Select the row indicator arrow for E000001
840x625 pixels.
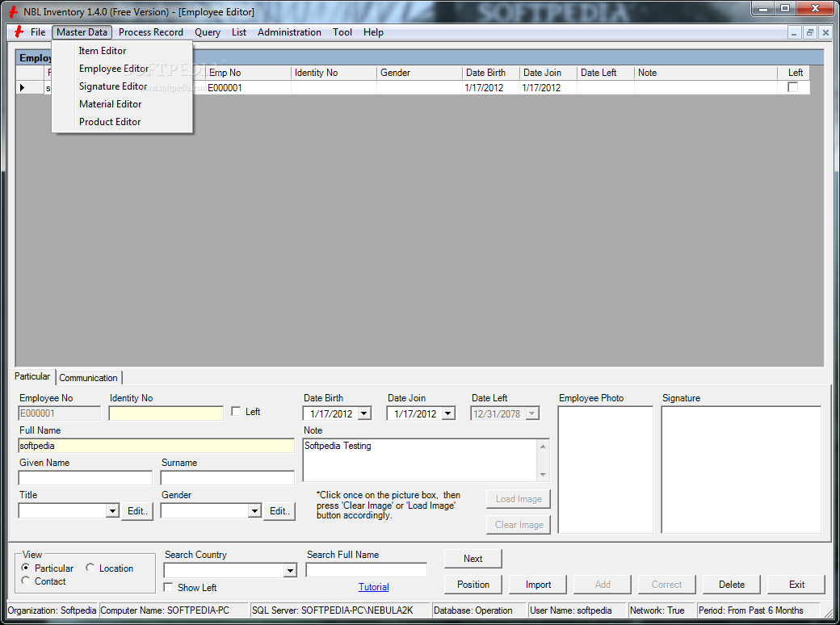23,87
